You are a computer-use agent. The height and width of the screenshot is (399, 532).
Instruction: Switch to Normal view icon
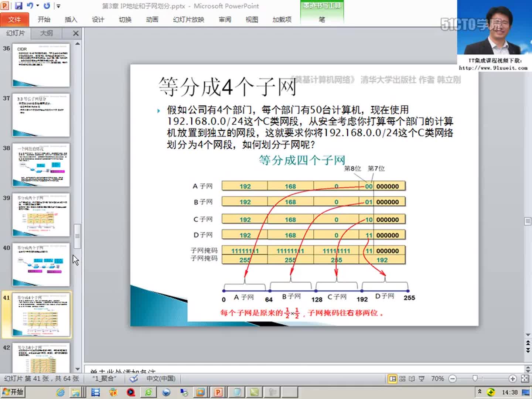[393, 379]
